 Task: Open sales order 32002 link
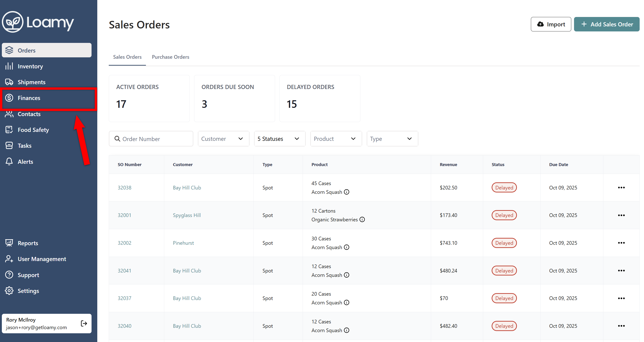[125, 243]
